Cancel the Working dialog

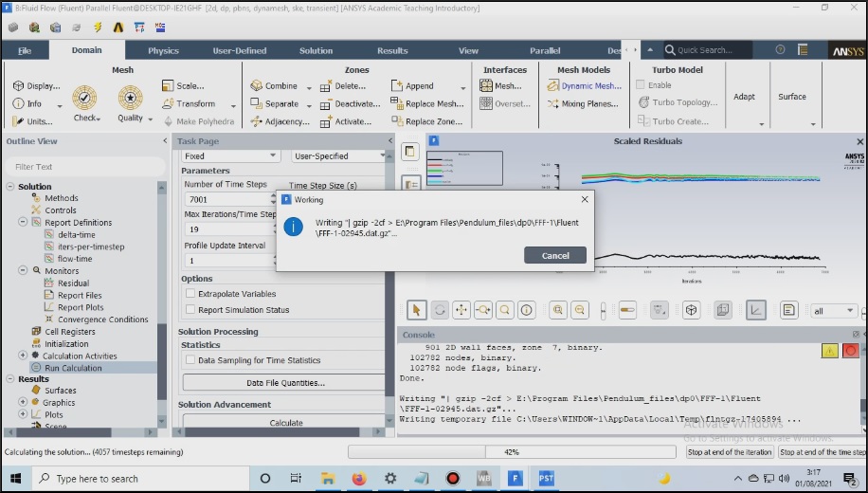coord(554,255)
